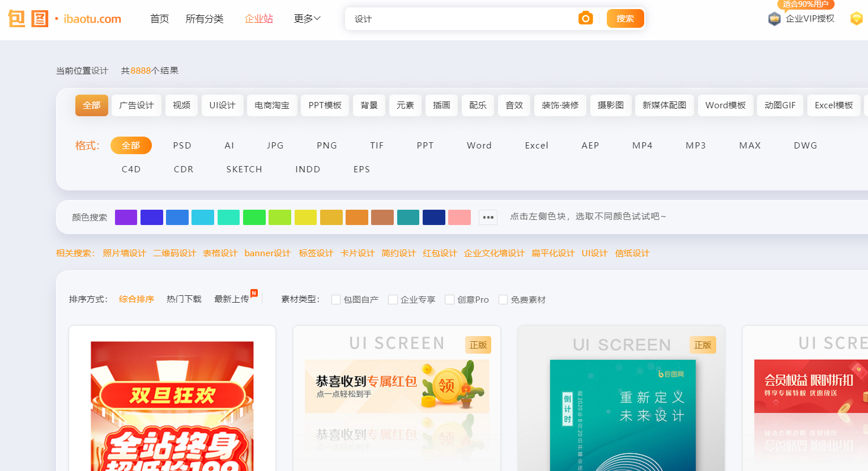Open 所有分类 navigation item
This screenshot has width=868, height=471.
(x=205, y=19)
